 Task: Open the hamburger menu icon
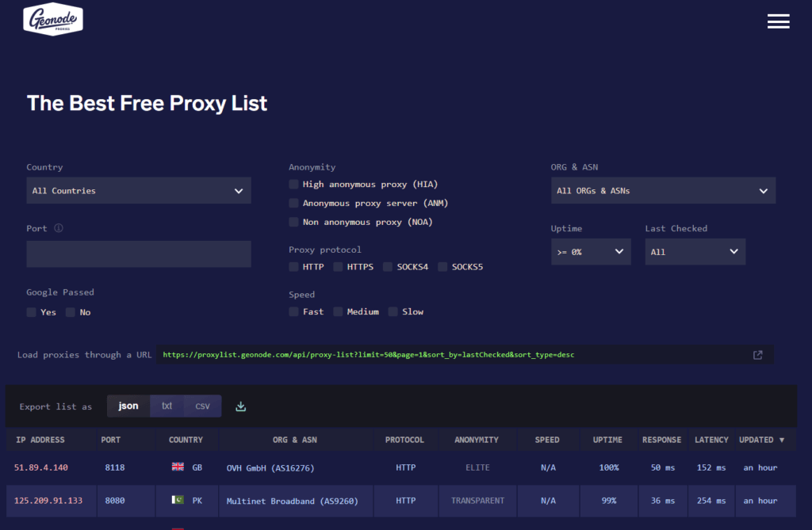click(778, 21)
